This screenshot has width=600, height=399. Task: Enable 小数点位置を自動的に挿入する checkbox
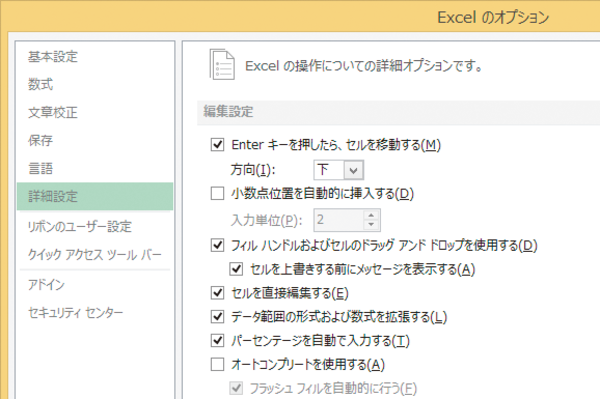pyautogui.click(x=217, y=194)
